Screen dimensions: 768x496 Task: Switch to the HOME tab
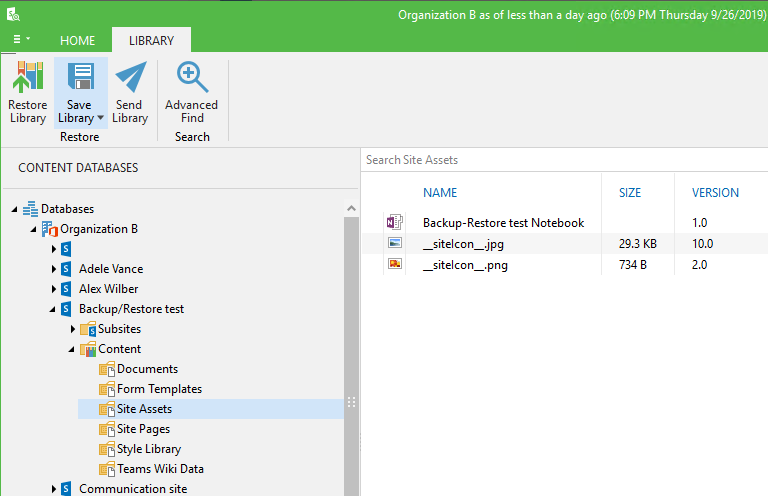click(x=77, y=41)
